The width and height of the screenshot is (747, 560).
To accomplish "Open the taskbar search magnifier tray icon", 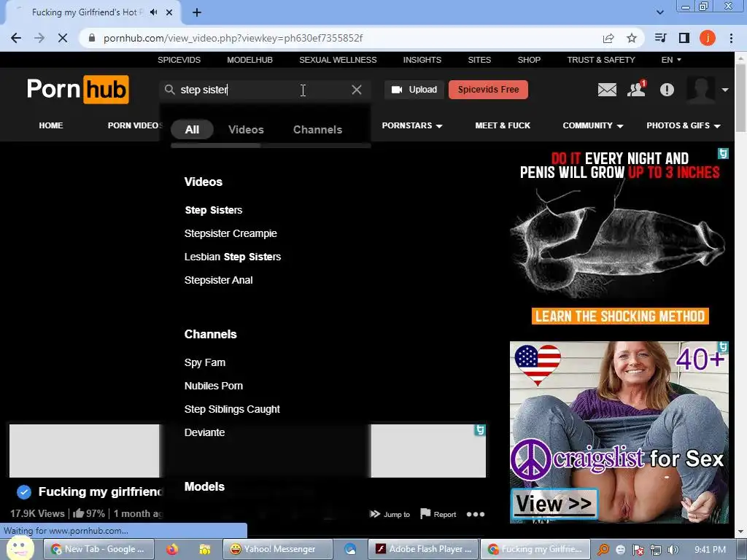I will (x=603, y=550).
